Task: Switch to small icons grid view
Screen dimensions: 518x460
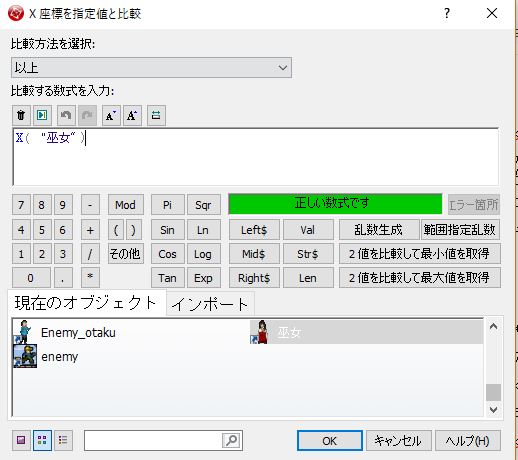Action: click(x=42, y=440)
